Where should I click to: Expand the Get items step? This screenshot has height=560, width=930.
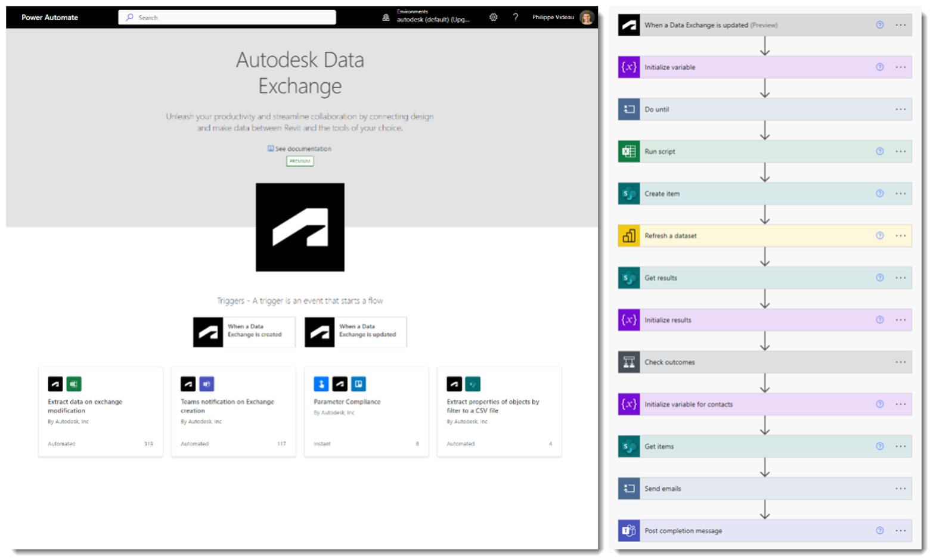pyautogui.click(x=765, y=447)
